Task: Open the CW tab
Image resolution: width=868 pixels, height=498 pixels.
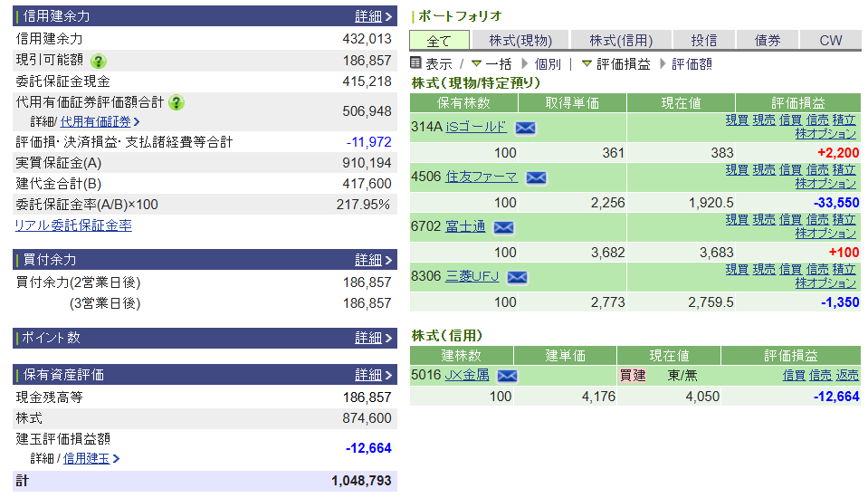Action: [830, 41]
